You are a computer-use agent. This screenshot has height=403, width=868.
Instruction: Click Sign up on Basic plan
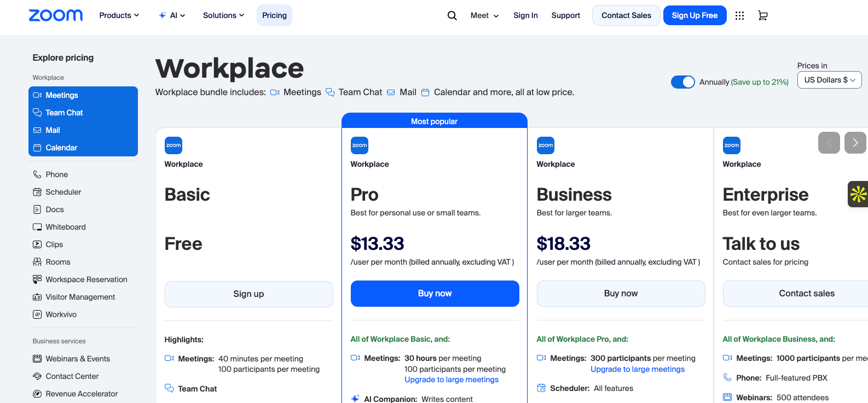point(249,294)
